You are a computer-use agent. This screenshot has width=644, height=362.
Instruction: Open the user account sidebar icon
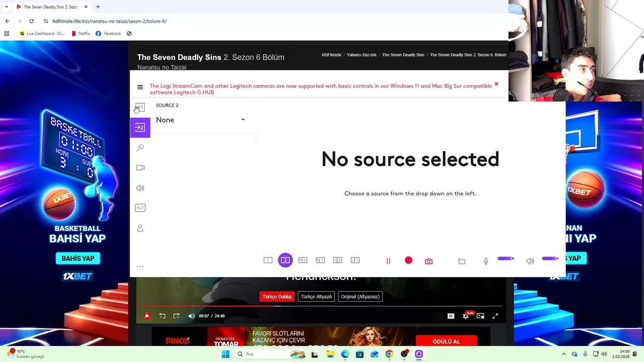pyautogui.click(x=140, y=228)
